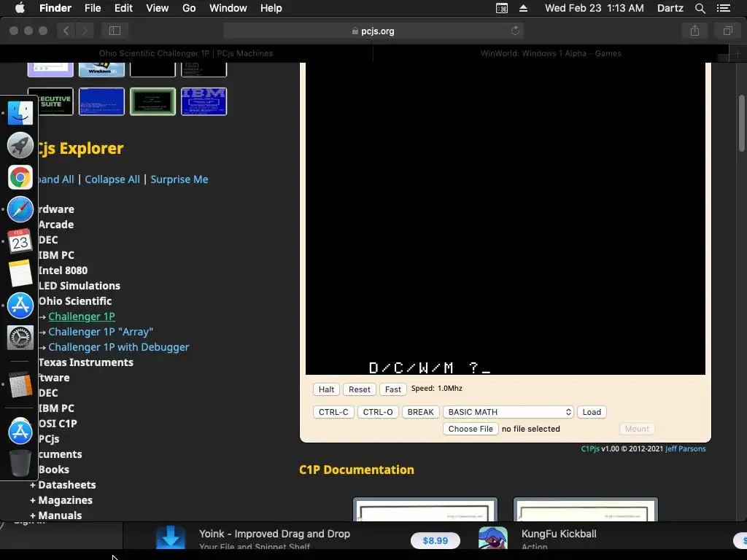Open the Go menu
The image size is (747, 560).
pos(189,8)
